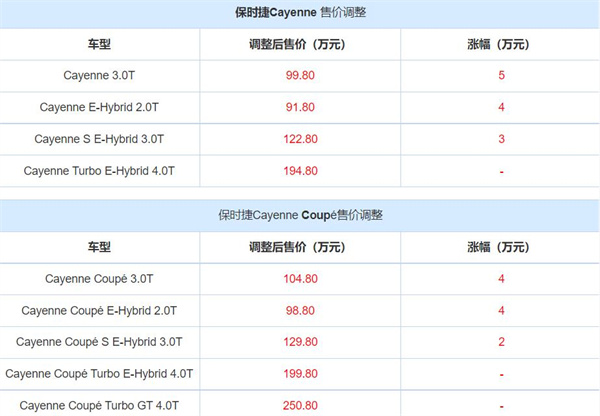The width and height of the screenshot is (600, 416).
Task: Select the 'Cayenne S E-Hybrid 3.0T' cell
Action: [x=99, y=139]
